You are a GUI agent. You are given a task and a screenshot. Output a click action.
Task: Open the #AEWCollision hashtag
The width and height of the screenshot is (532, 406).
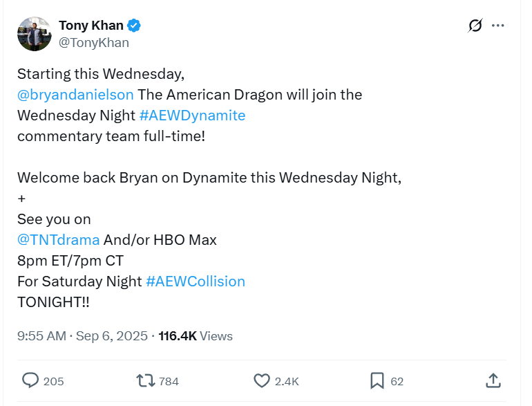coord(196,282)
